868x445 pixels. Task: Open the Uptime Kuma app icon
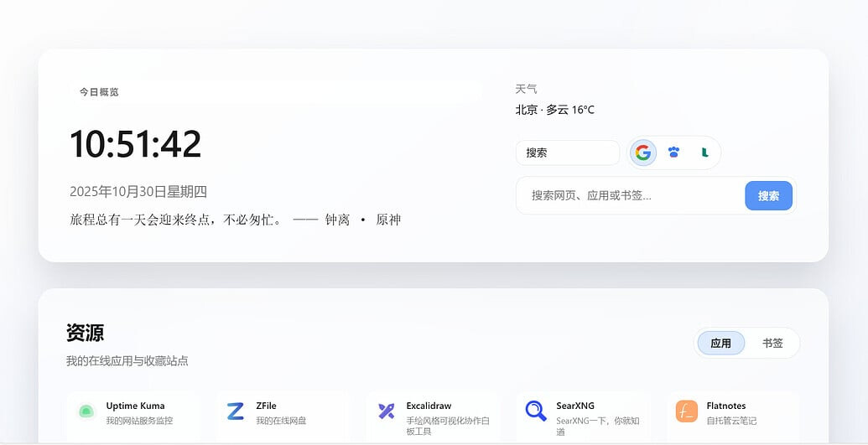click(x=86, y=411)
